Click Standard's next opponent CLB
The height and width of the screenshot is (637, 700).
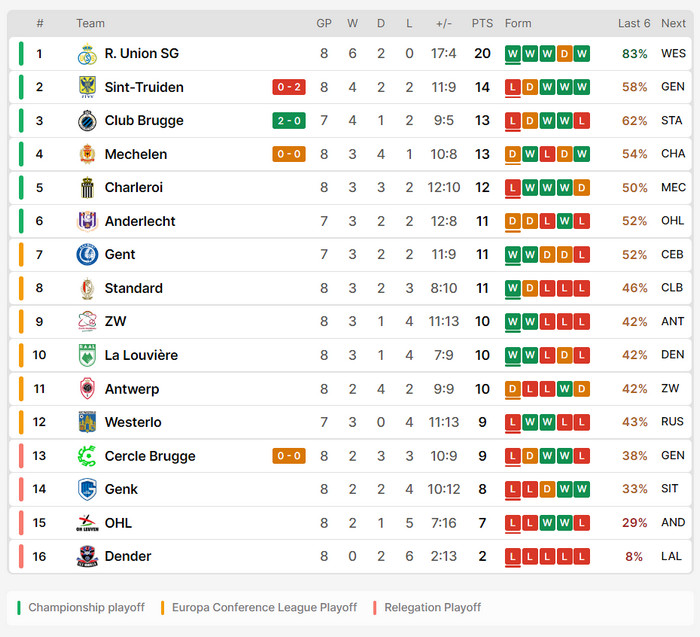pos(672,288)
